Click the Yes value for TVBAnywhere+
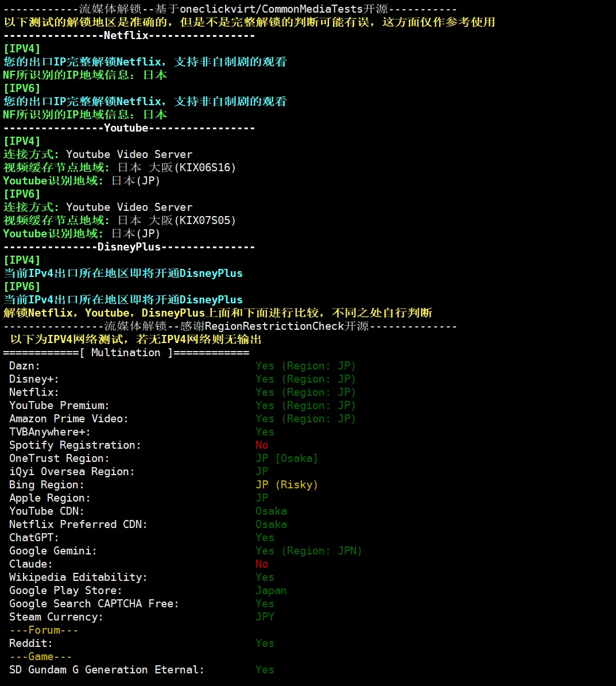Screen dimensions: 616x686 [265, 432]
